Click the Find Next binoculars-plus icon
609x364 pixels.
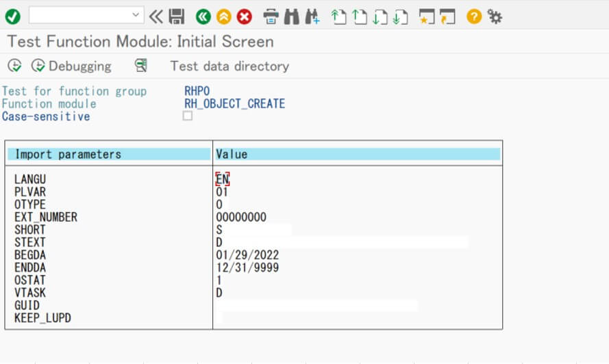pos(312,16)
